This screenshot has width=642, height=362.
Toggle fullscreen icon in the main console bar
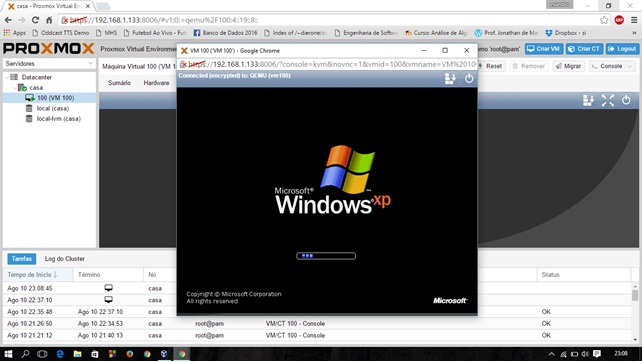(608, 100)
